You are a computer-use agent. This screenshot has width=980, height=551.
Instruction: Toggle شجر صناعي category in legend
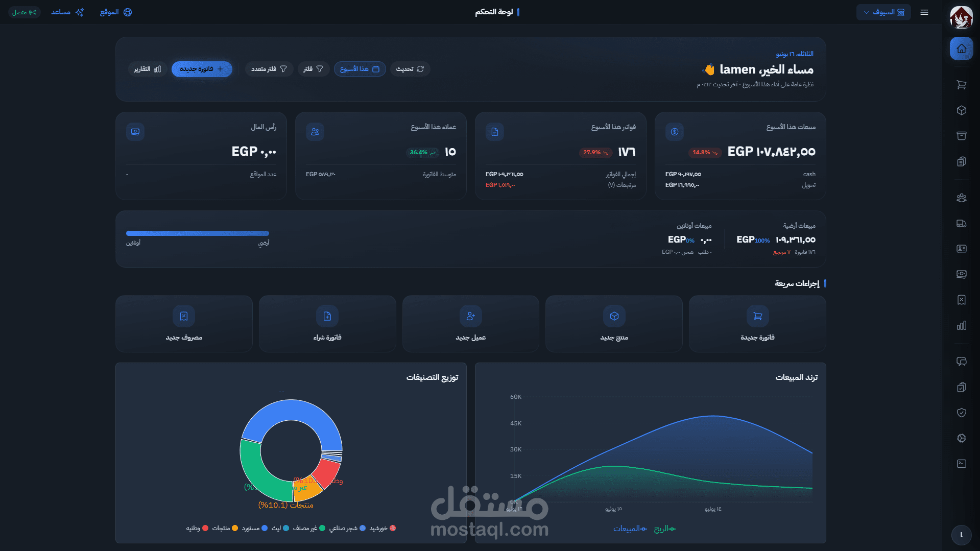(347, 529)
